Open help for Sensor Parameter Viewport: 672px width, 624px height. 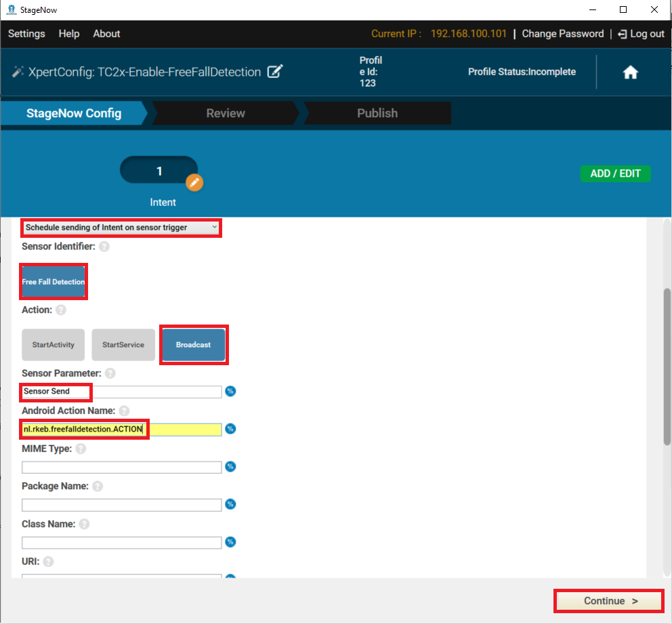click(110, 373)
